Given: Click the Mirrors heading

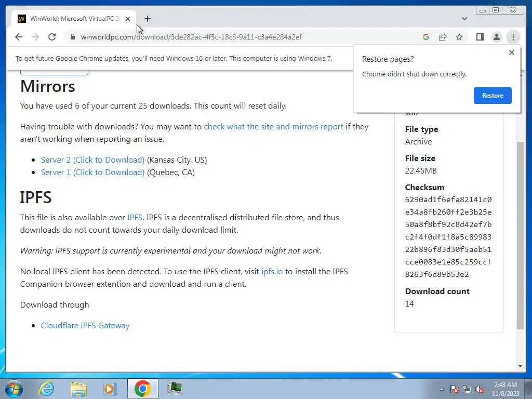Looking at the screenshot, I should click(x=47, y=86).
